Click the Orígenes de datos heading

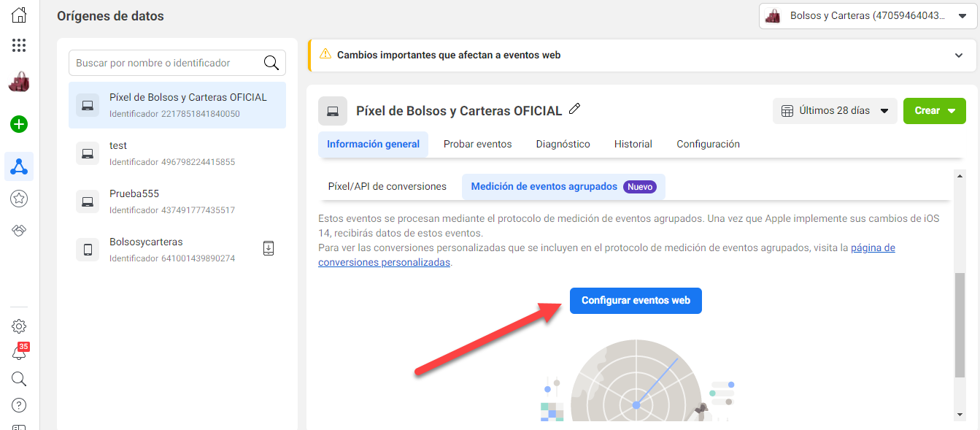[x=110, y=16]
